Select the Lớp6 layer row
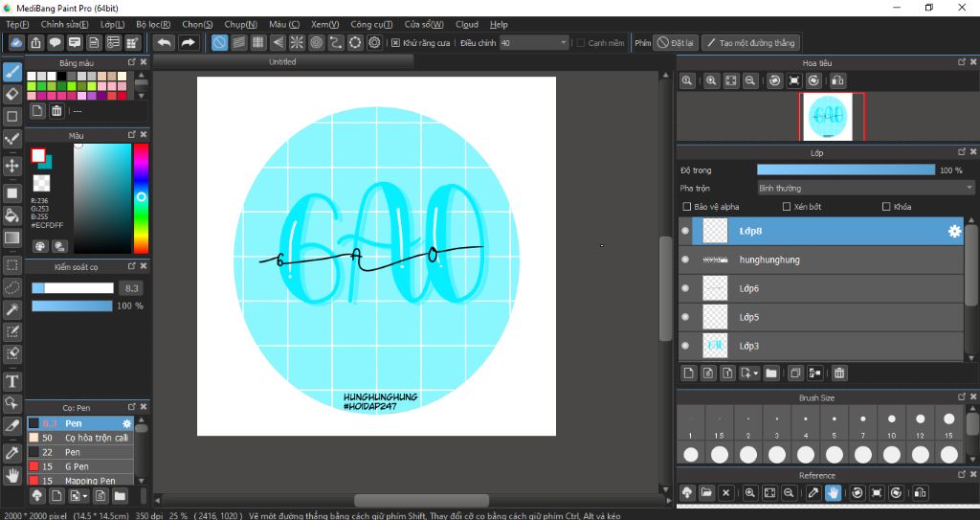 [x=820, y=288]
